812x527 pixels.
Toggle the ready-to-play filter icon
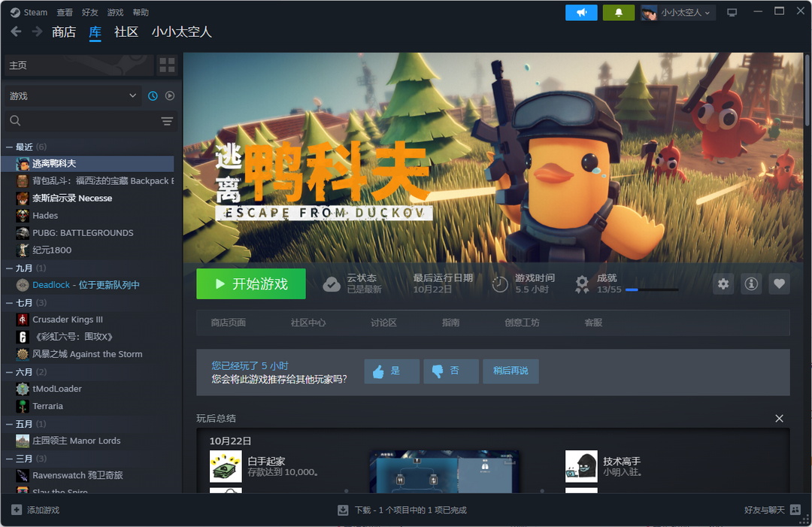tap(170, 95)
